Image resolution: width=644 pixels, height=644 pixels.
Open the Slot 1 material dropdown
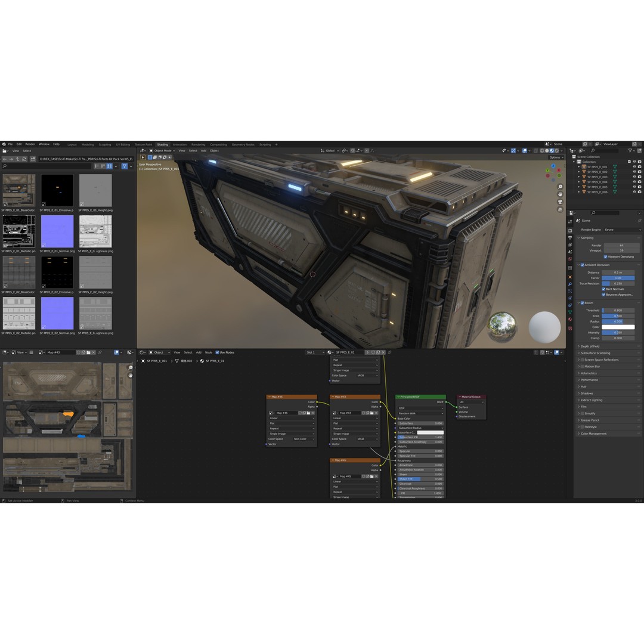pyautogui.click(x=315, y=352)
